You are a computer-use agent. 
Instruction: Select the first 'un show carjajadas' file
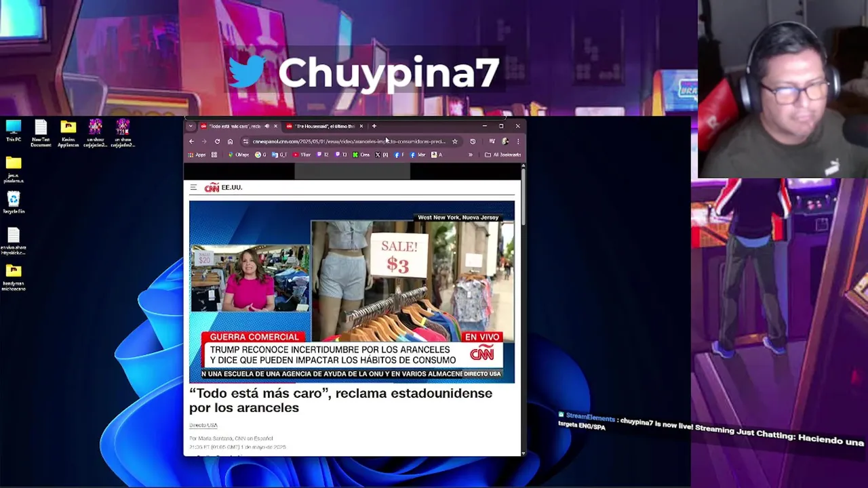coord(95,134)
